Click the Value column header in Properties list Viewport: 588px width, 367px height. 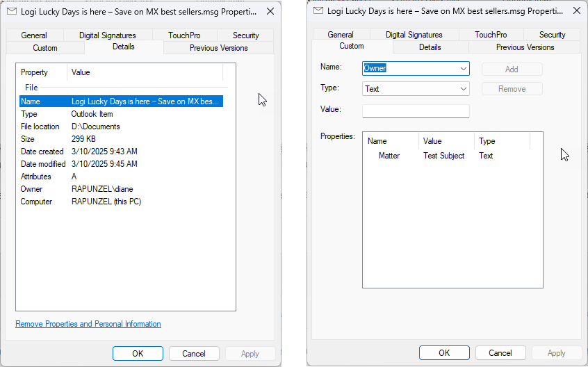click(446, 141)
